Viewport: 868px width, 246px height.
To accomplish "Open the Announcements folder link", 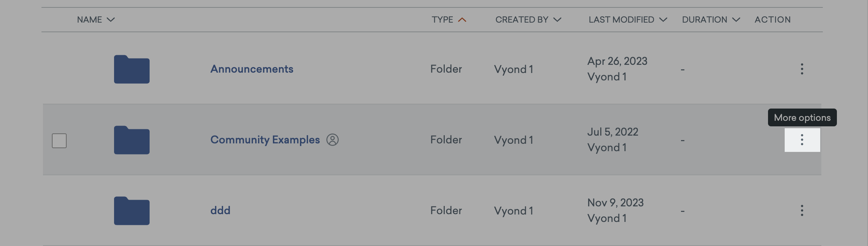I will click(251, 69).
